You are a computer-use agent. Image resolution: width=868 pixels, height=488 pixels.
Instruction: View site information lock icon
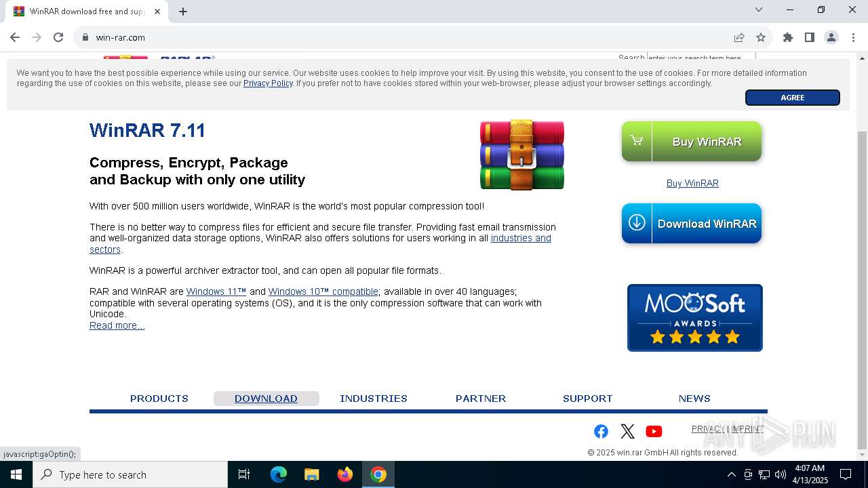[x=85, y=37]
